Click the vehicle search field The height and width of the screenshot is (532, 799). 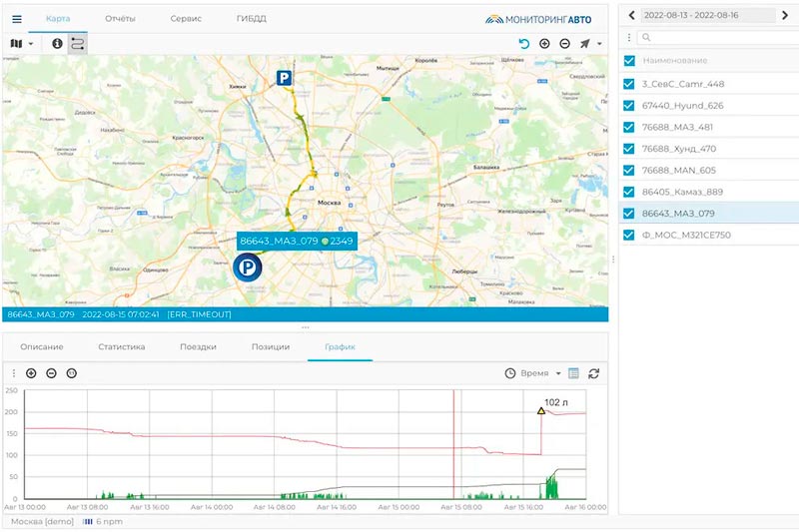pos(714,38)
